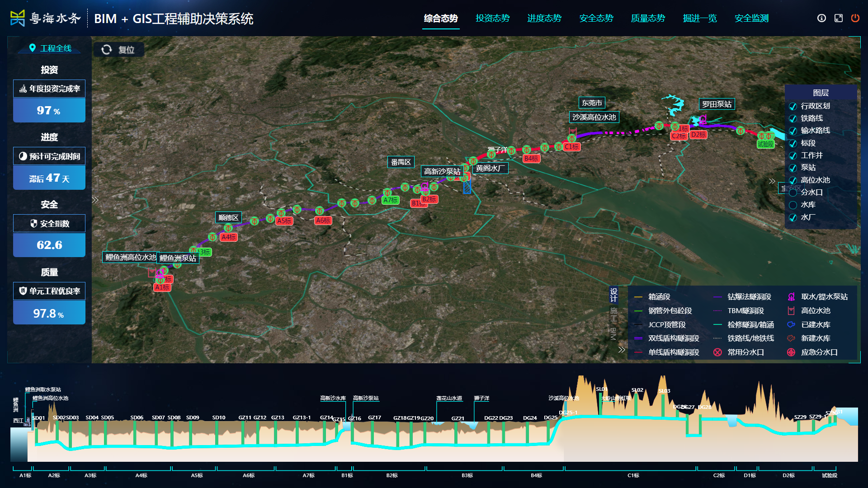Click the work shaft marker near A6标
Screen dimensions: 868x488
(x=320, y=211)
